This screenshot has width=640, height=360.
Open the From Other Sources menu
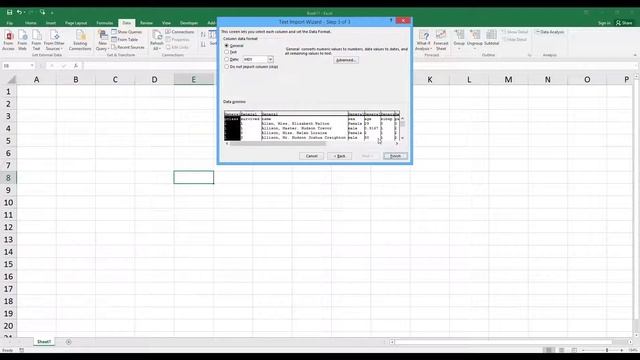point(54,40)
